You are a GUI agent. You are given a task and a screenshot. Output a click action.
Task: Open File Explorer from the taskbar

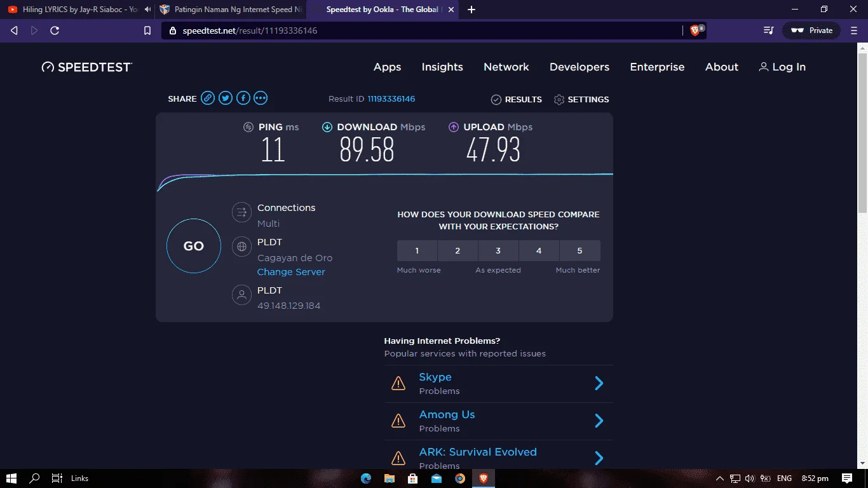click(390, 478)
